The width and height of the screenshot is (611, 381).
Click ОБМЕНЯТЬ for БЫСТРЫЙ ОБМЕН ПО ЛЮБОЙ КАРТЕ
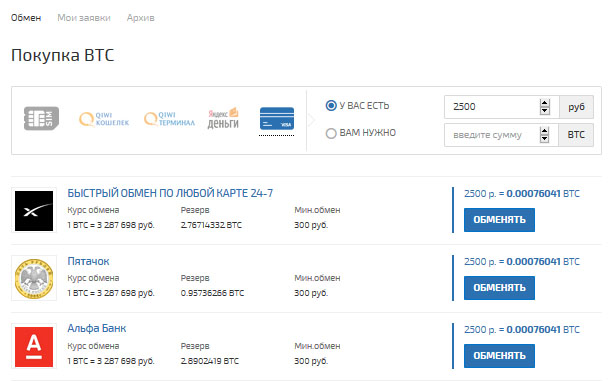[499, 220]
